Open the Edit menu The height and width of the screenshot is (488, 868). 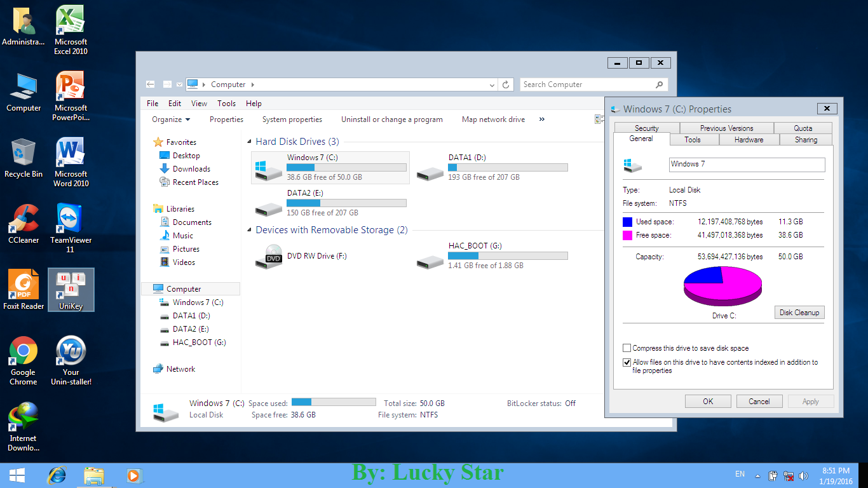[x=175, y=104]
